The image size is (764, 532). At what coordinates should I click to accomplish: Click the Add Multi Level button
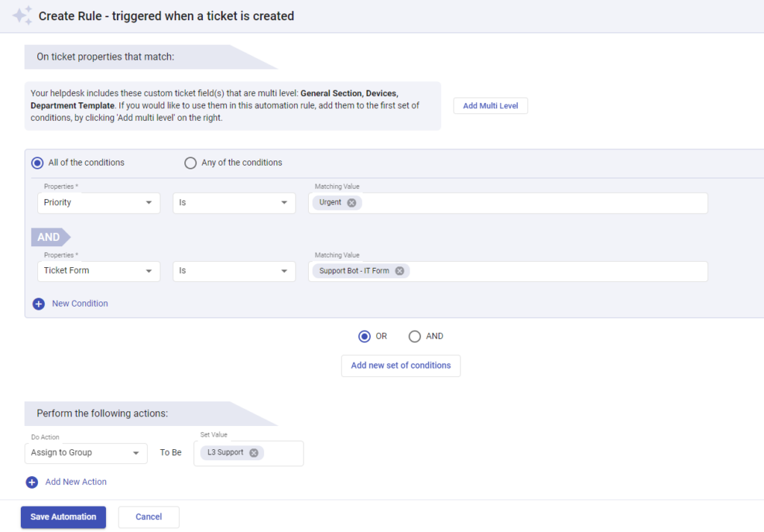point(490,105)
